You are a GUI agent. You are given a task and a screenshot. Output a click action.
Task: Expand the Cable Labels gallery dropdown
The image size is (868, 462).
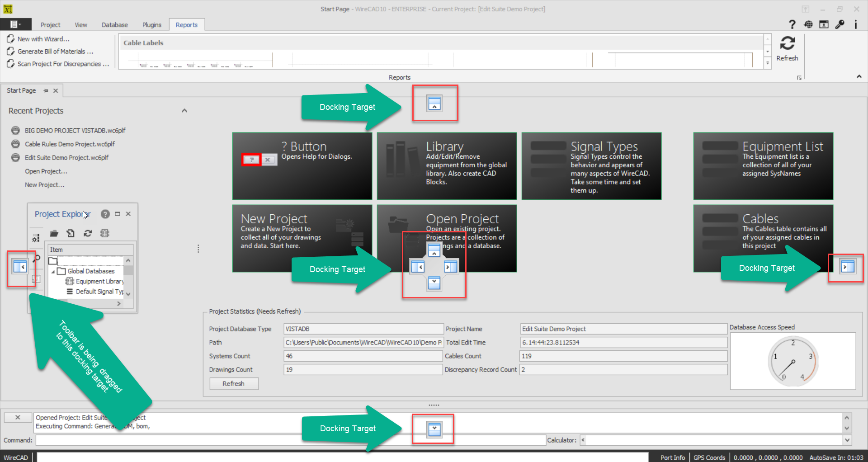(x=767, y=63)
